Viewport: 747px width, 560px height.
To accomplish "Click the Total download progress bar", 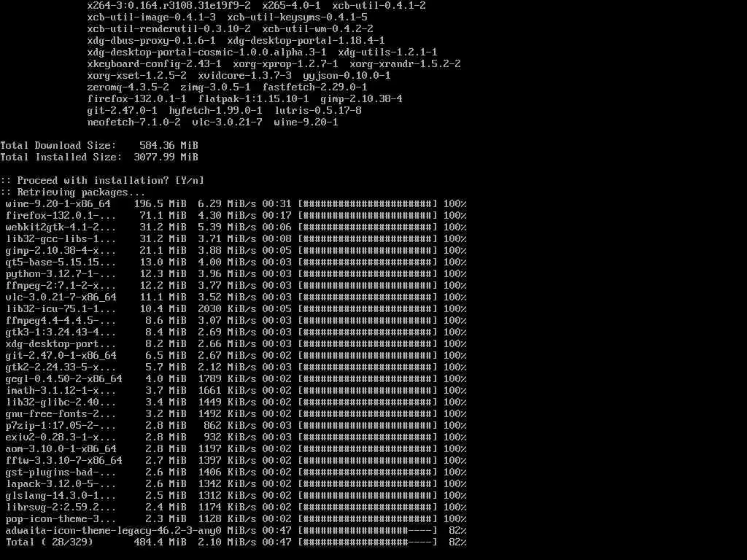I will 368,542.
